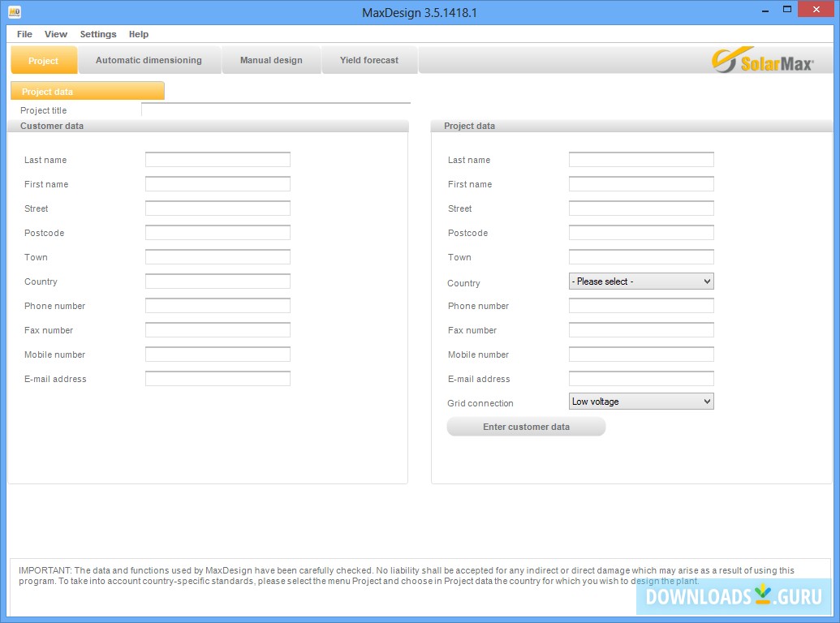
Task: Click the SolarMax logo
Action: (762, 60)
